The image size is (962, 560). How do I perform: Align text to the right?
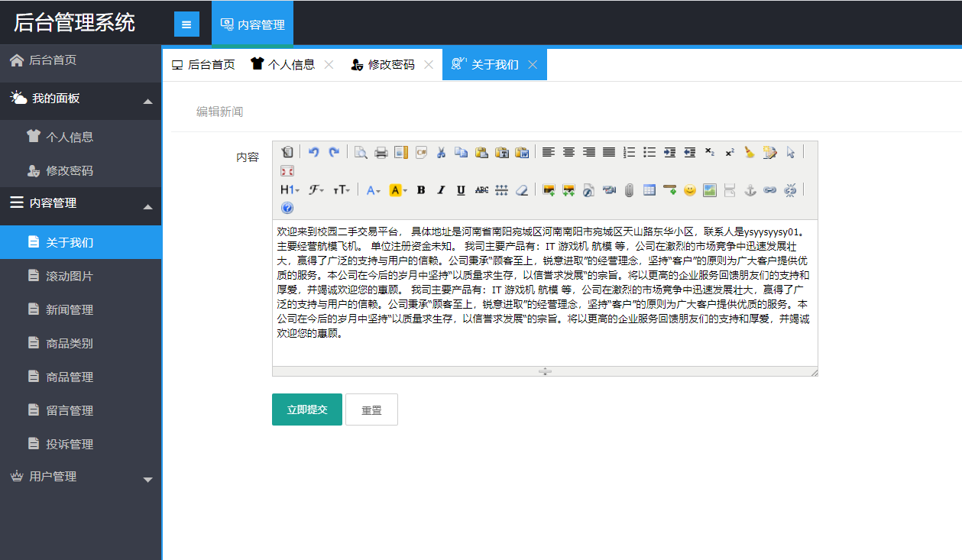click(x=589, y=152)
